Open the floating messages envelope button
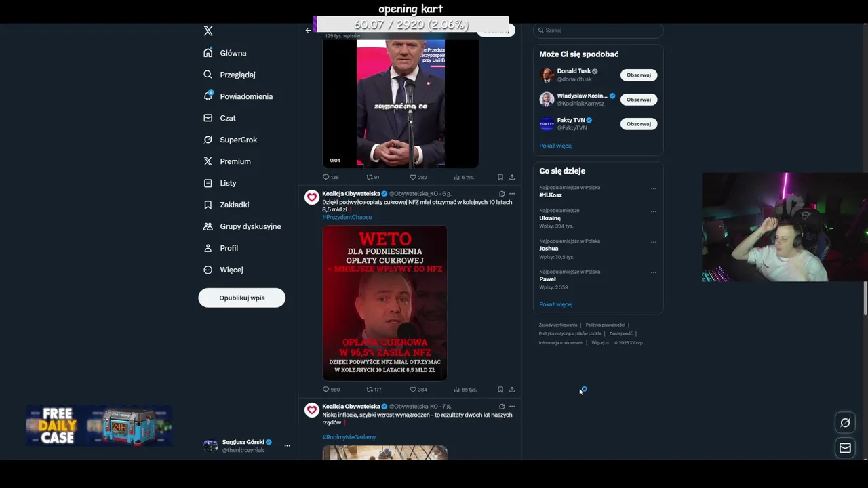Screen dimensions: 868x488 pos(845,448)
